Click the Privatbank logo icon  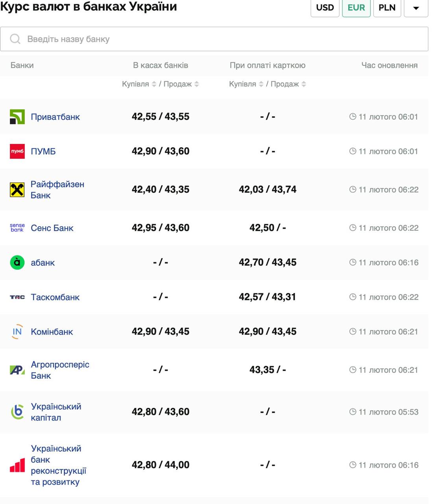(17, 117)
